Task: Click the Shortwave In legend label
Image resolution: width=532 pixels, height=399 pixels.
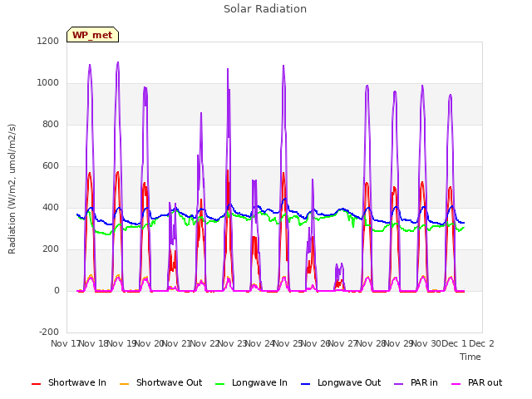Action: [x=77, y=382]
